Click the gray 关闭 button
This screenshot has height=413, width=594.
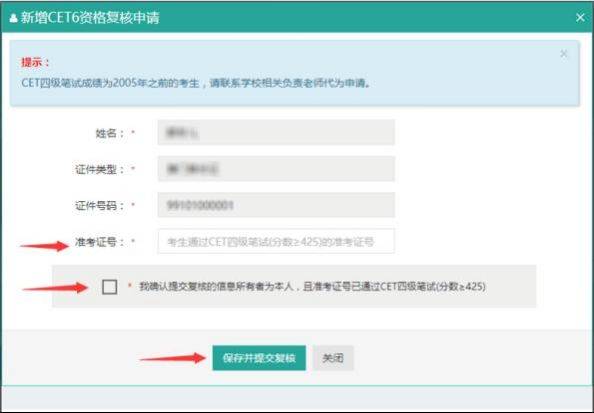[333, 358]
